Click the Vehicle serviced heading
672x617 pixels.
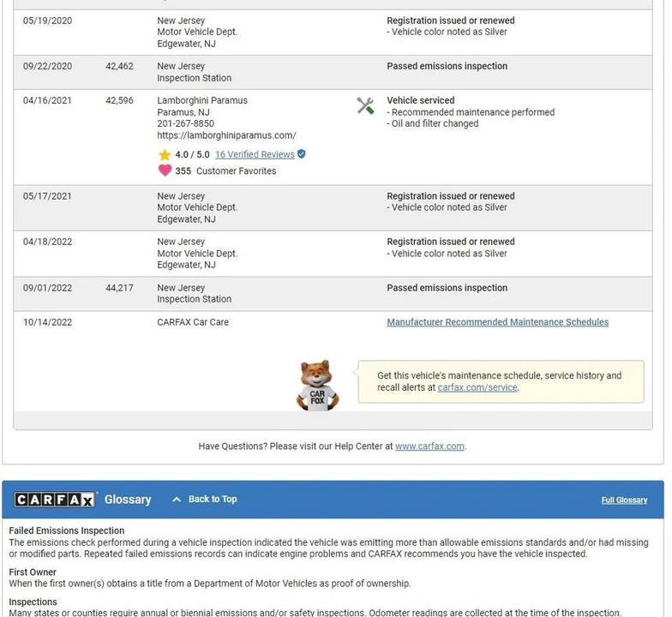(420, 100)
